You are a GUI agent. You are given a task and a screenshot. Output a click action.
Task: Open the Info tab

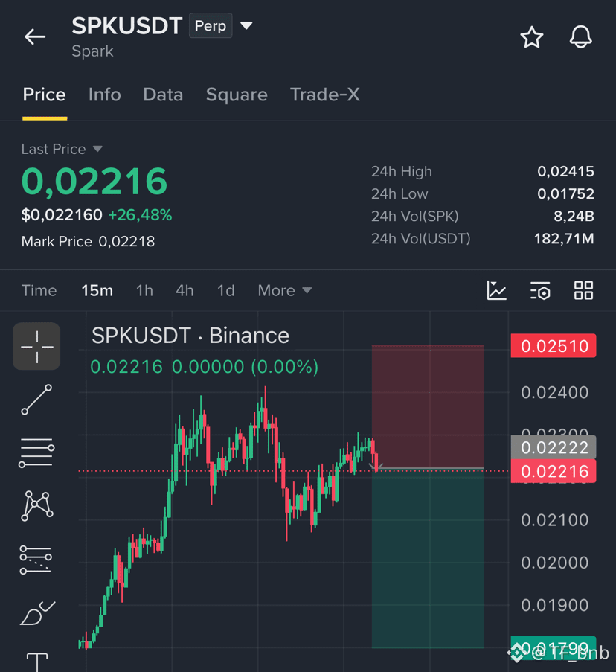pyautogui.click(x=104, y=95)
